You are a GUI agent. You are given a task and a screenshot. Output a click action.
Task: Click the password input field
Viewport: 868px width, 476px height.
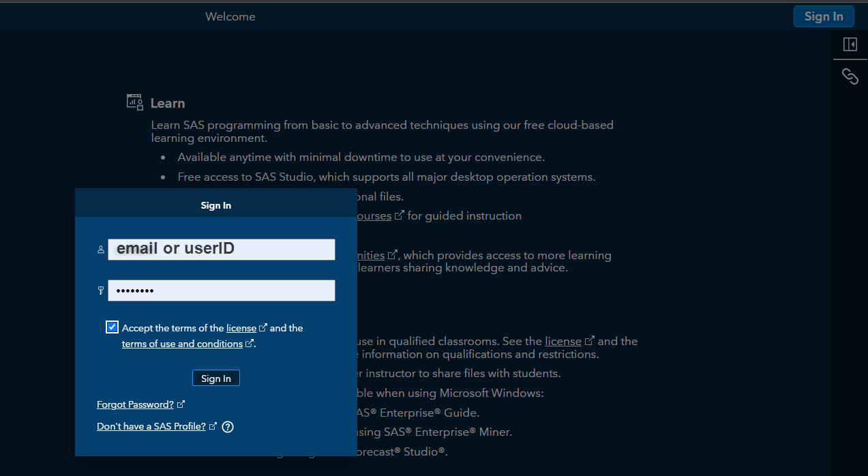tap(221, 291)
